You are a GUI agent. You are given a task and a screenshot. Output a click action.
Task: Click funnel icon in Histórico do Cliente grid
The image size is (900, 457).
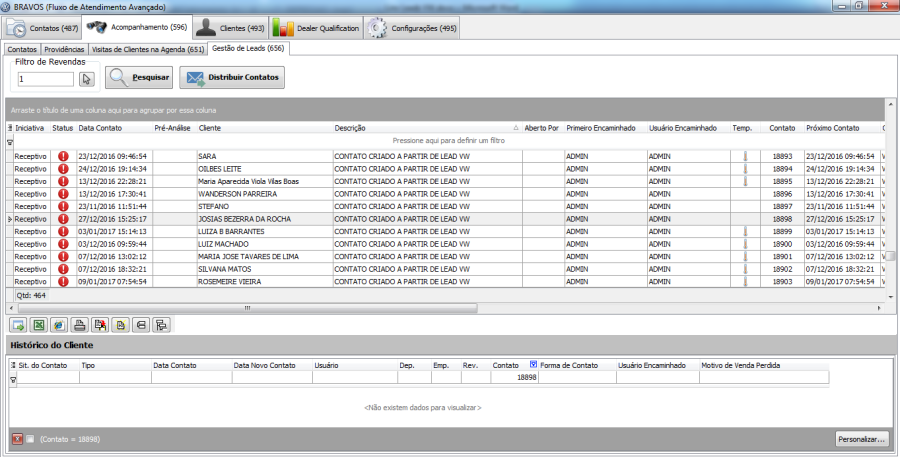[13, 379]
